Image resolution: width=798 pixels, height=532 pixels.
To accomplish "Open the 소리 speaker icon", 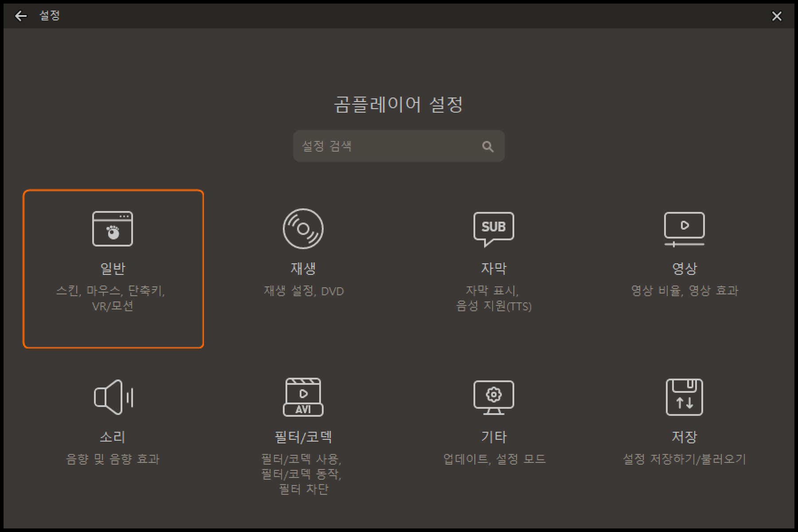I will (x=113, y=397).
